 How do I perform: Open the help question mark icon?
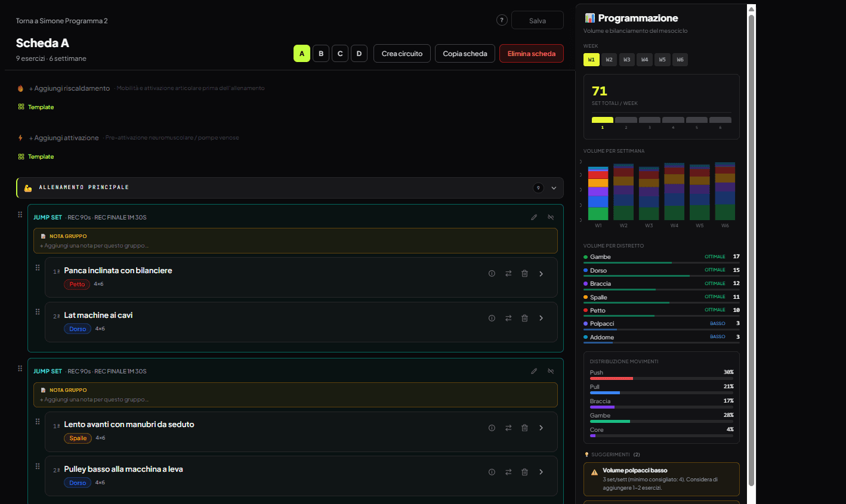pos(502,20)
